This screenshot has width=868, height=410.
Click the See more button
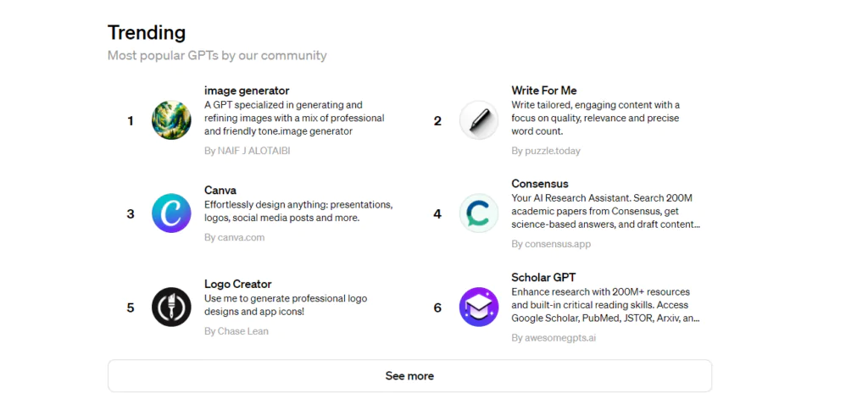pyautogui.click(x=409, y=376)
